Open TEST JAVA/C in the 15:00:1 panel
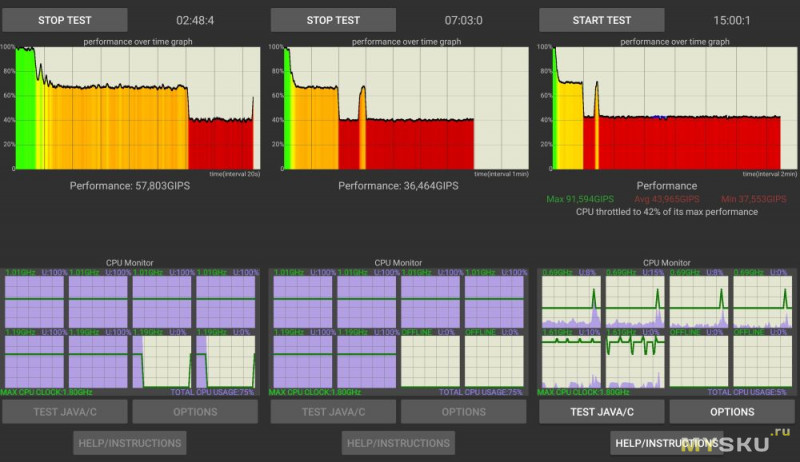This screenshot has width=800, height=462. (x=602, y=412)
